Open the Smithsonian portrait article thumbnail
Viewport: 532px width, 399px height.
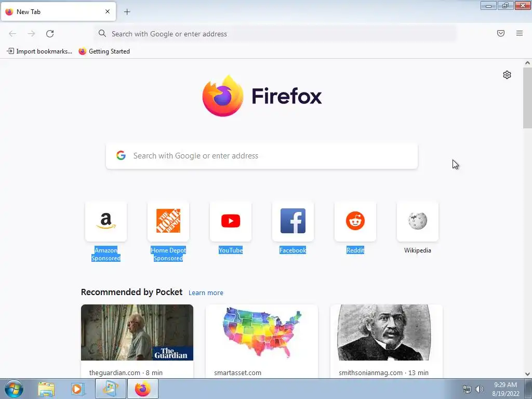pyautogui.click(x=387, y=332)
